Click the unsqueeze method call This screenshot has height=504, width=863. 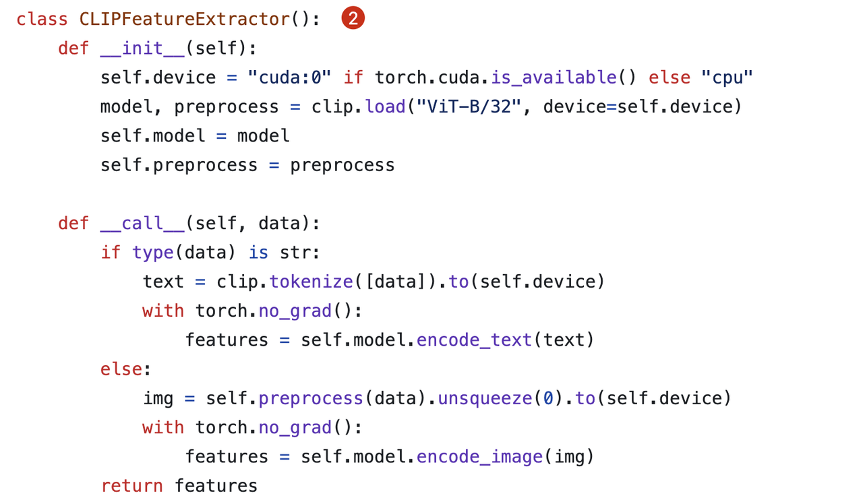click(x=485, y=398)
